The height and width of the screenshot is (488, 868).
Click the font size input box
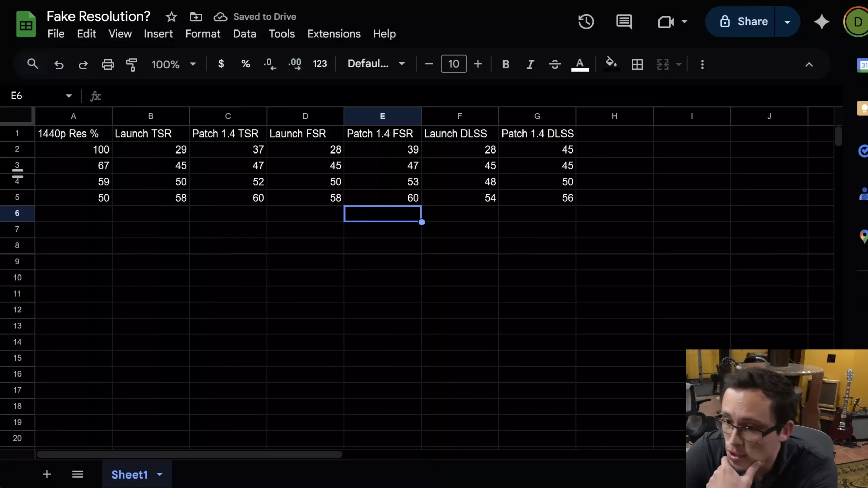[453, 64]
